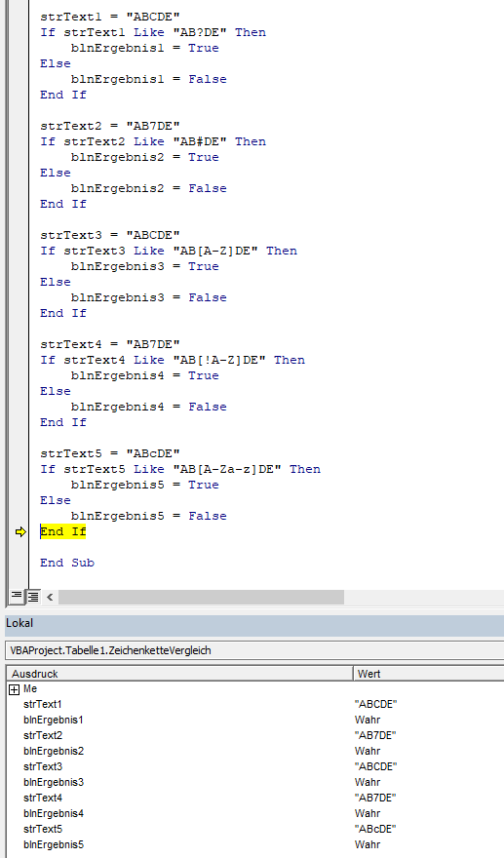The height and width of the screenshot is (858, 504).
Task: Click the Wahr value of blnErgebnis2
Action: point(368,751)
